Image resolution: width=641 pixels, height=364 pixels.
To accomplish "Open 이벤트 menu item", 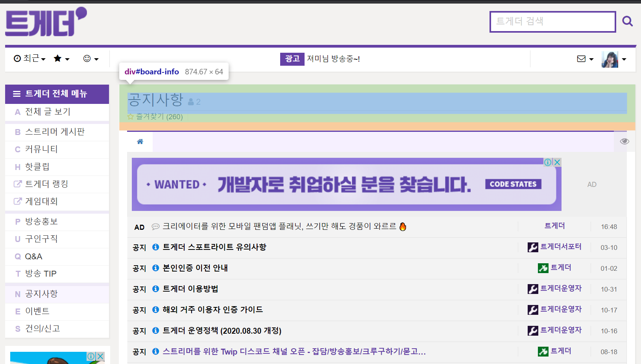I will pyautogui.click(x=57, y=311).
